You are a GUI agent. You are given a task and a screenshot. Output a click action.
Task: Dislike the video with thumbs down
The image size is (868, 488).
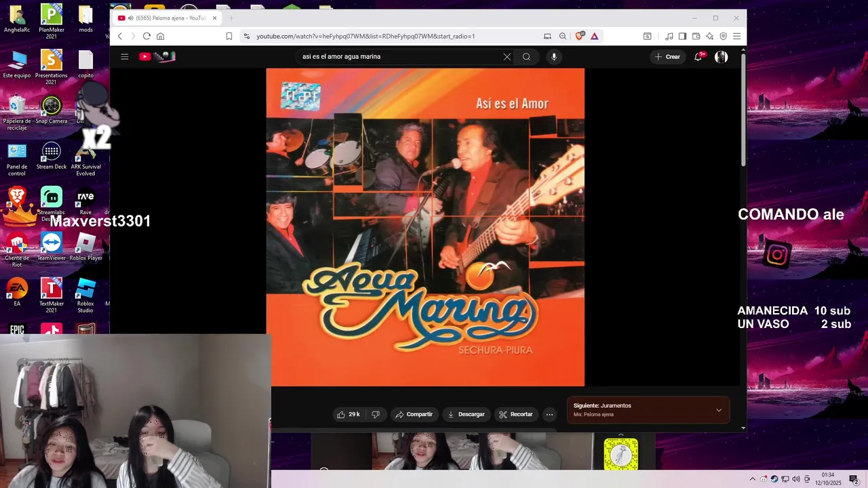tap(376, 414)
